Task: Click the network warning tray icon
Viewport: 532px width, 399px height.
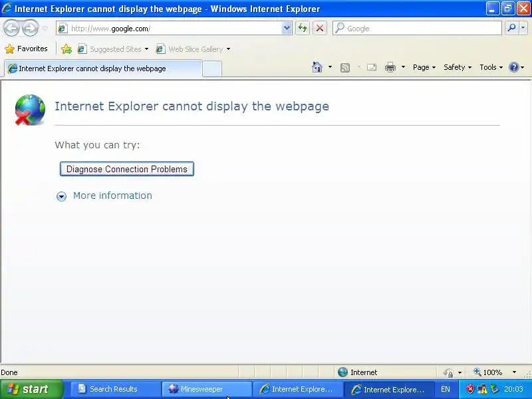Action: 482,389
